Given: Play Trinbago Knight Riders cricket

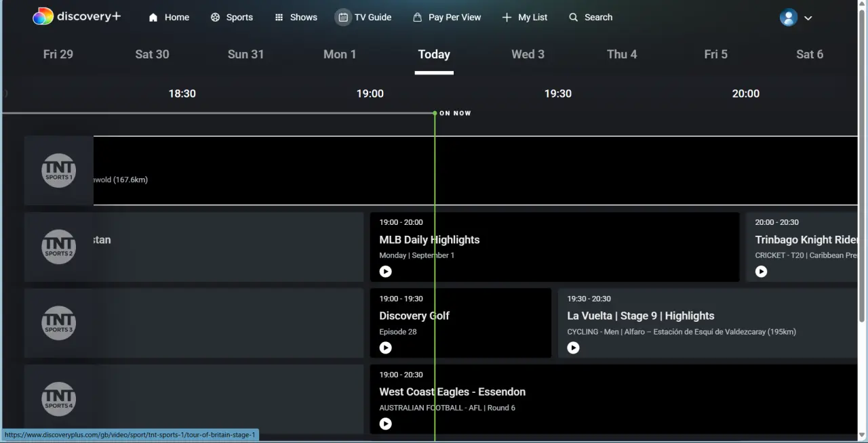Looking at the screenshot, I should click(x=762, y=272).
